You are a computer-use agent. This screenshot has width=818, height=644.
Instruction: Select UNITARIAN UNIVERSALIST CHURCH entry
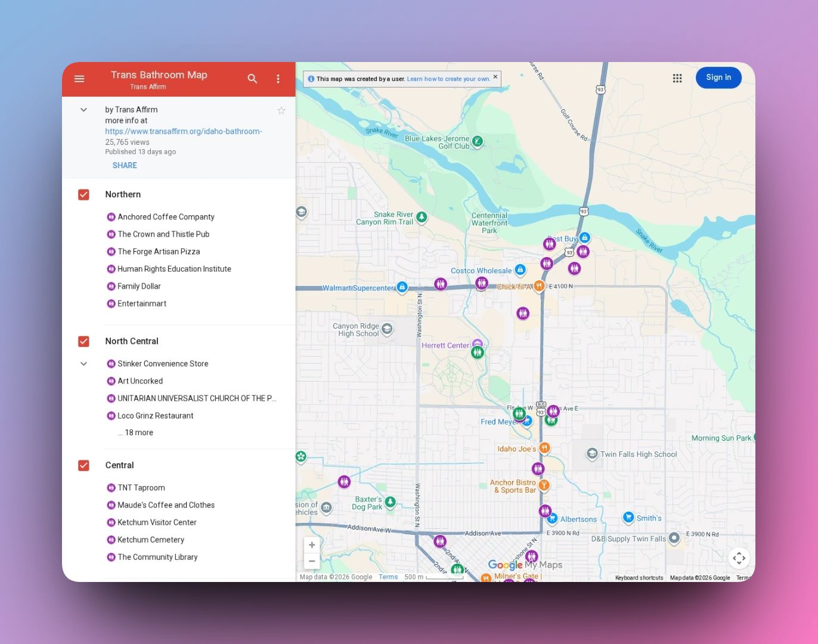click(191, 398)
